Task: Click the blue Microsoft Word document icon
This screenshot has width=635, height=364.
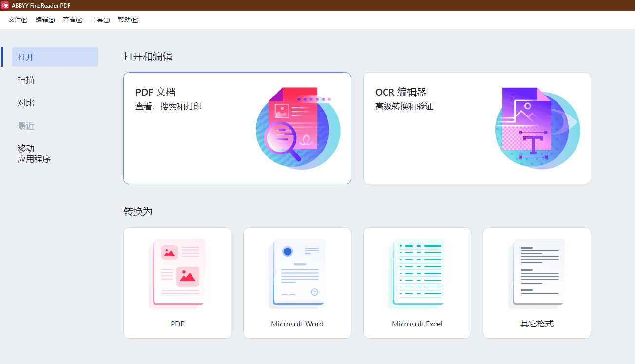Action: pyautogui.click(x=297, y=274)
